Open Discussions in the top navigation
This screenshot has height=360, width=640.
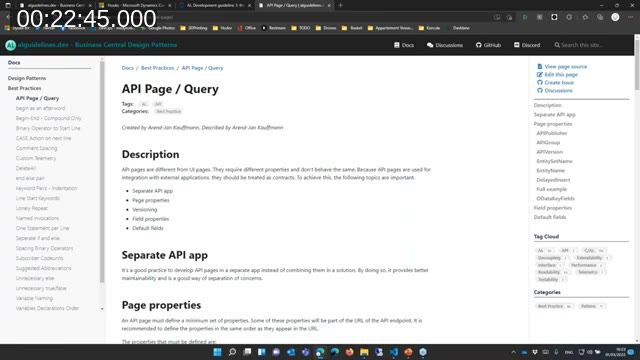(x=445, y=45)
